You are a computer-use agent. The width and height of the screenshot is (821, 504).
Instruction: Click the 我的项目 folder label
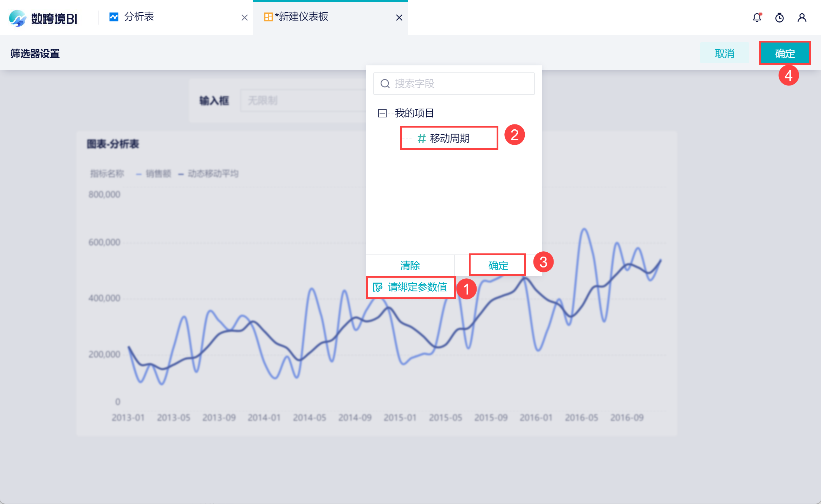414,113
